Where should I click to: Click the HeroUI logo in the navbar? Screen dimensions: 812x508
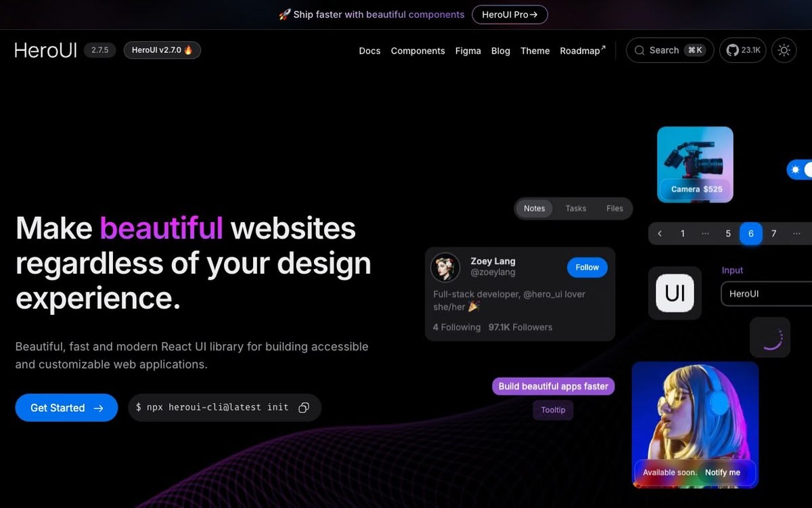click(x=46, y=50)
